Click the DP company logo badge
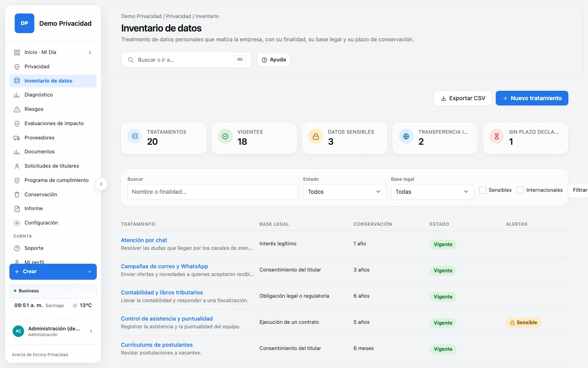 [24, 23]
